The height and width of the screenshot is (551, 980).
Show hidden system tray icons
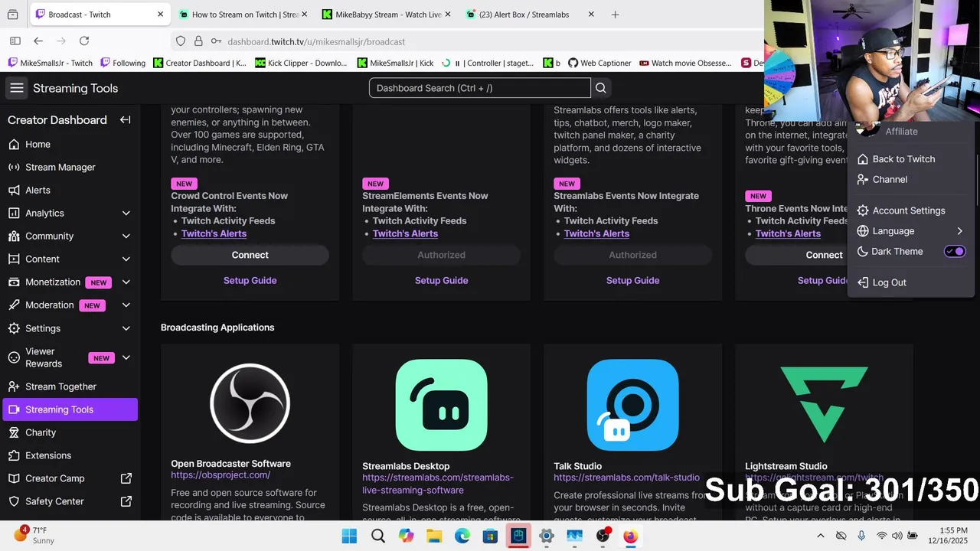(821, 536)
